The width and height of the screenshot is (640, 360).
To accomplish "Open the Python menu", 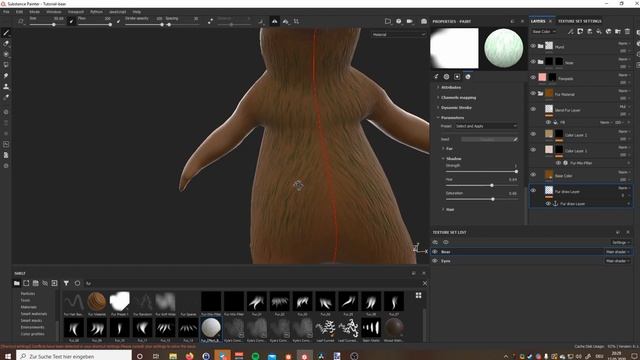I will point(96,12).
